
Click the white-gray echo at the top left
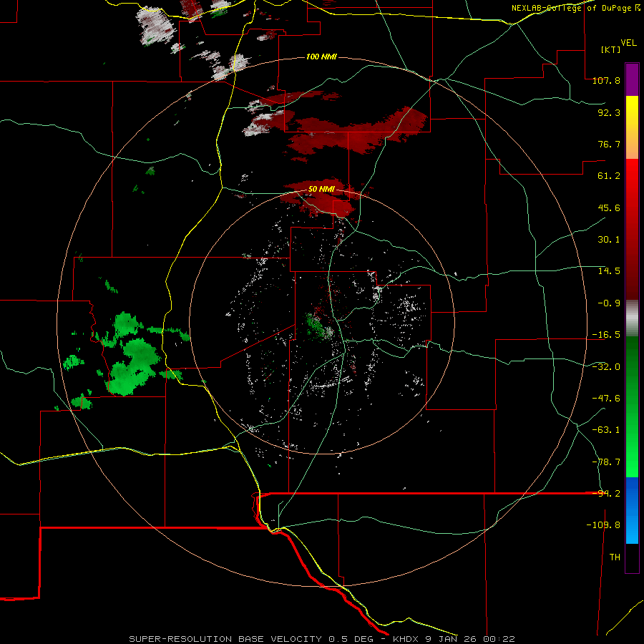tap(155, 26)
